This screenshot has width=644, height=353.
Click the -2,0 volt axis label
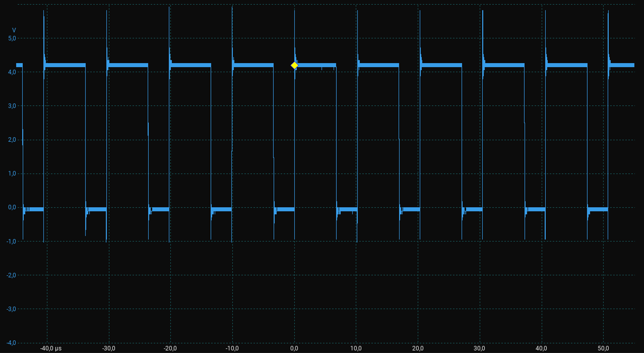click(11, 275)
